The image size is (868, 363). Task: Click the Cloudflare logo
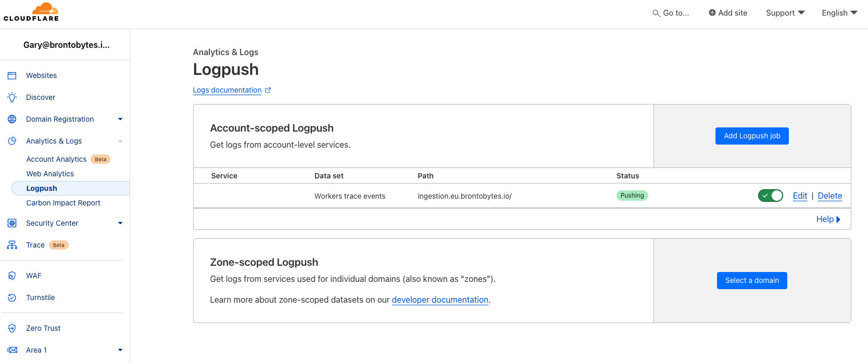pyautogui.click(x=31, y=12)
